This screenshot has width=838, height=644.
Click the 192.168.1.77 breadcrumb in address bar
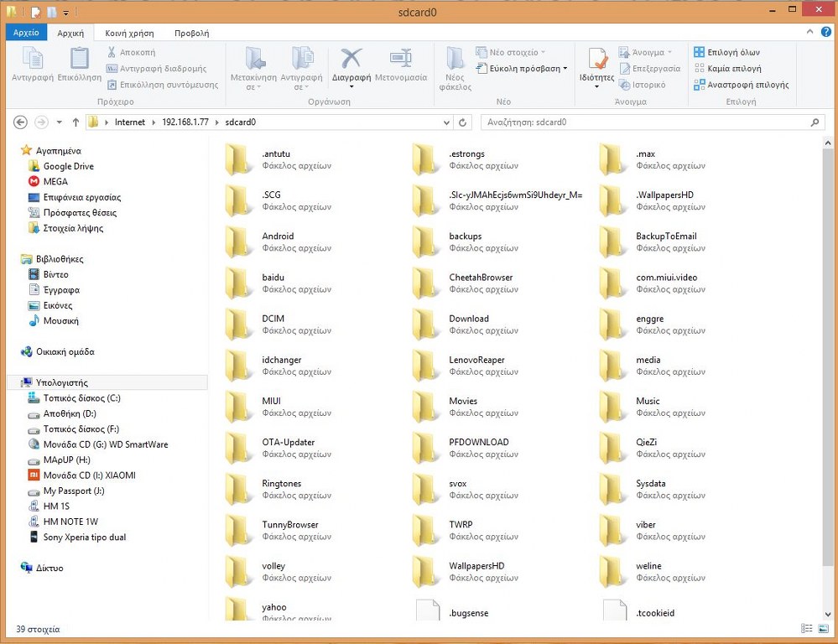pos(185,122)
